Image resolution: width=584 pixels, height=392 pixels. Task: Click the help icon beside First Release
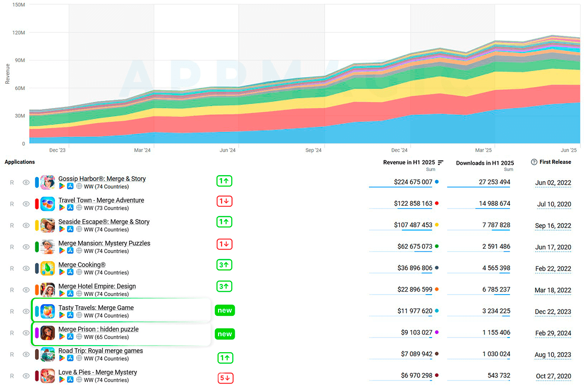[x=534, y=162]
